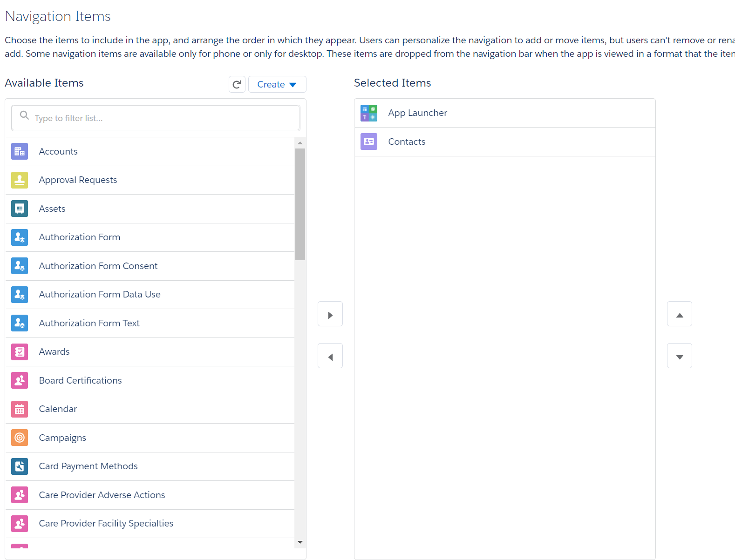735x560 pixels.
Task: Click the Authorization Form icon
Action: pyautogui.click(x=20, y=237)
